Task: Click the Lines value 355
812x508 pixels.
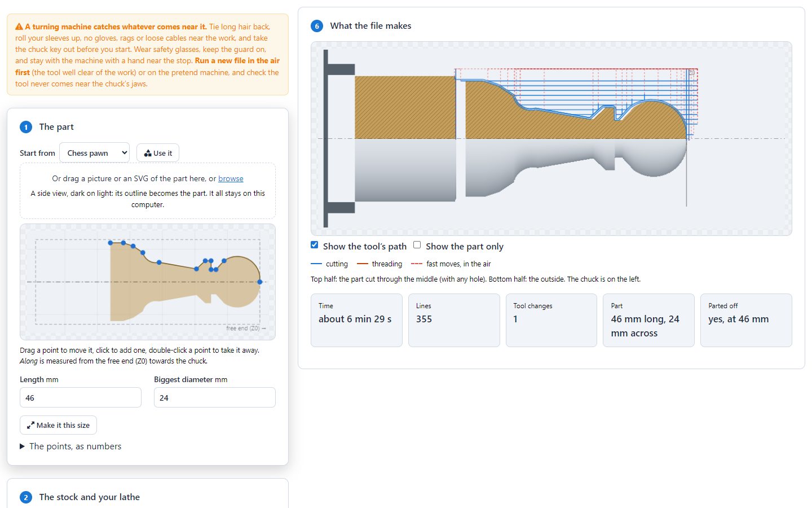Action: point(424,319)
